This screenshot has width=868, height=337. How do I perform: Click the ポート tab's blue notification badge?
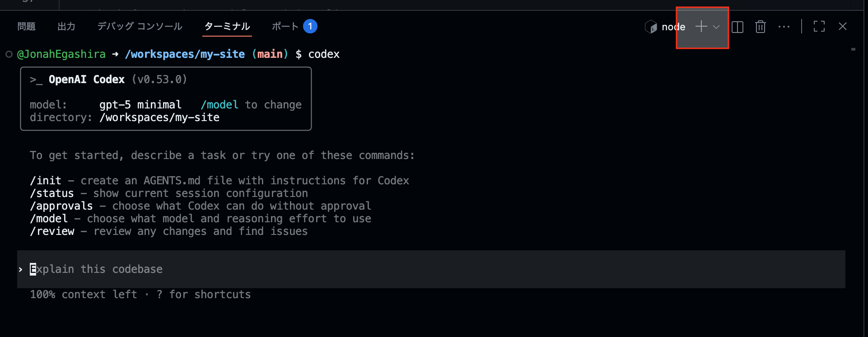point(310,26)
